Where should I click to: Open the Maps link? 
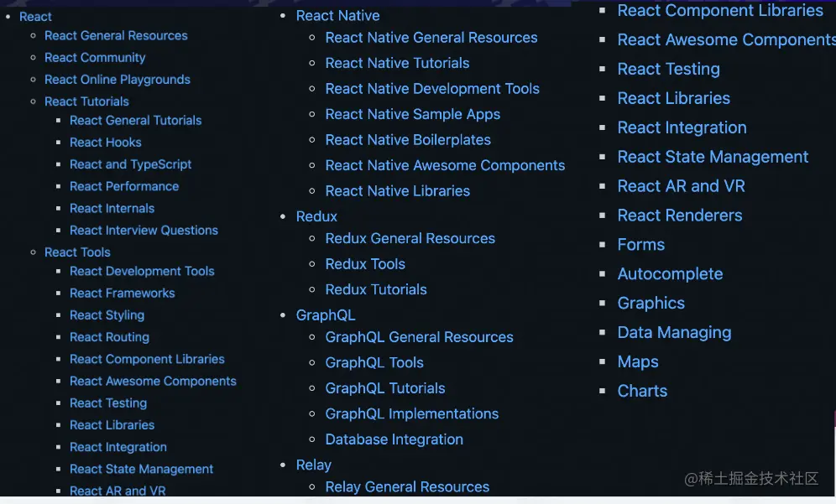click(x=638, y=361)
